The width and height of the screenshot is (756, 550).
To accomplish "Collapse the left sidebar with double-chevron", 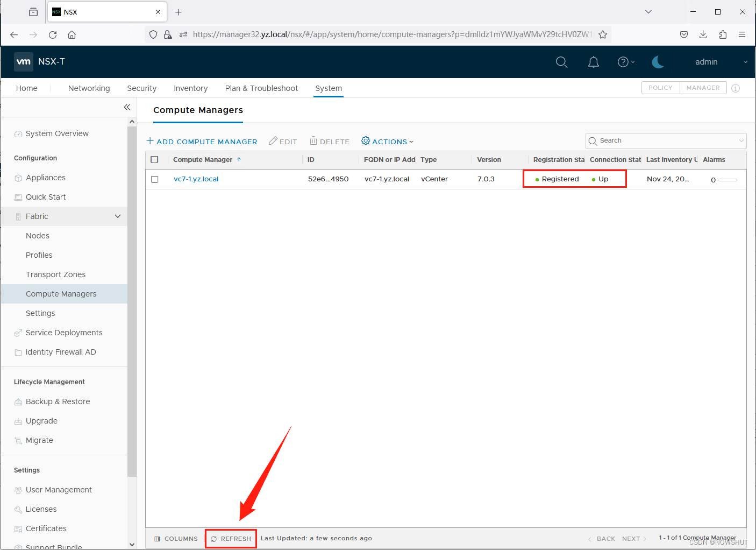I will [127, 107].
